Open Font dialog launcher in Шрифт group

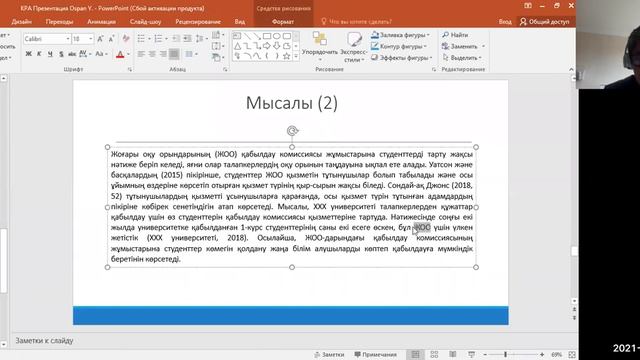130,70
